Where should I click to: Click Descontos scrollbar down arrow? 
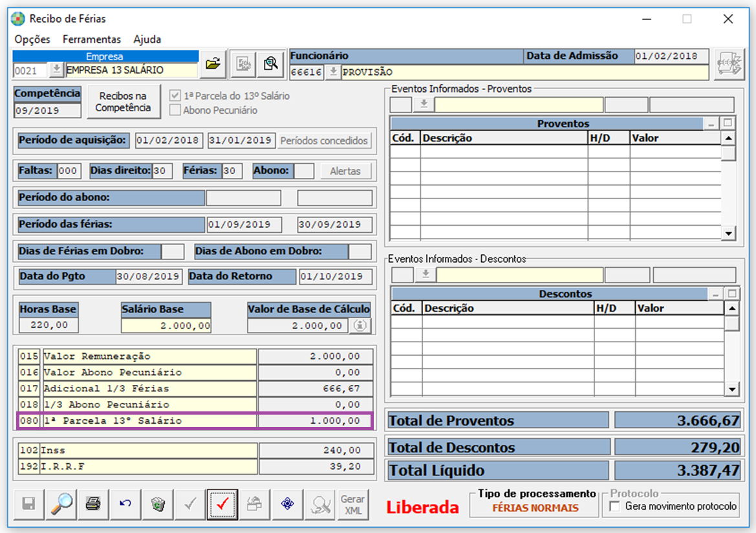point(732,389)
